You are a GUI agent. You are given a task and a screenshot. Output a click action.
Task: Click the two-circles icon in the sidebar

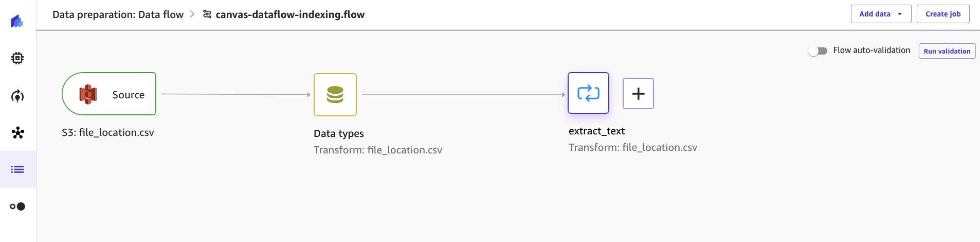coord(17,206)
